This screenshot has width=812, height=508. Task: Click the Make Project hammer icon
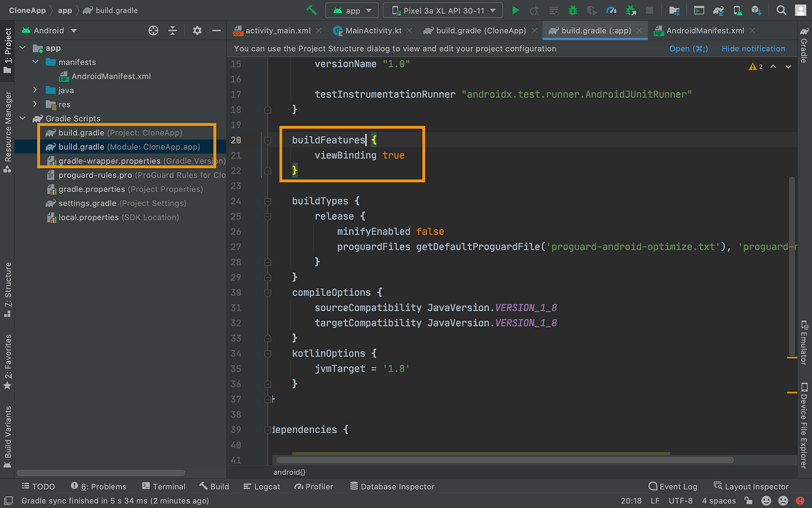(311, 10)
